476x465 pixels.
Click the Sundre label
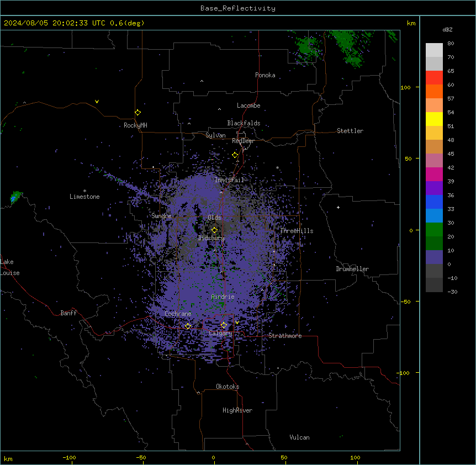161,216
